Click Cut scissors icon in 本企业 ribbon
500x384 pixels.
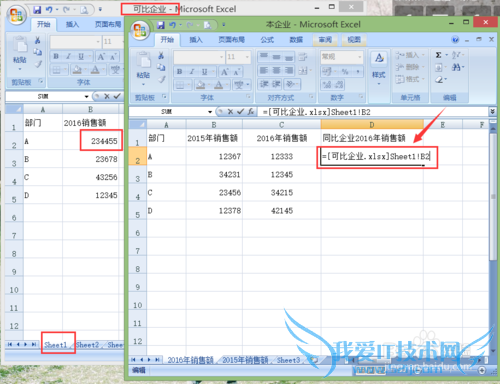(x=161, y=55)
